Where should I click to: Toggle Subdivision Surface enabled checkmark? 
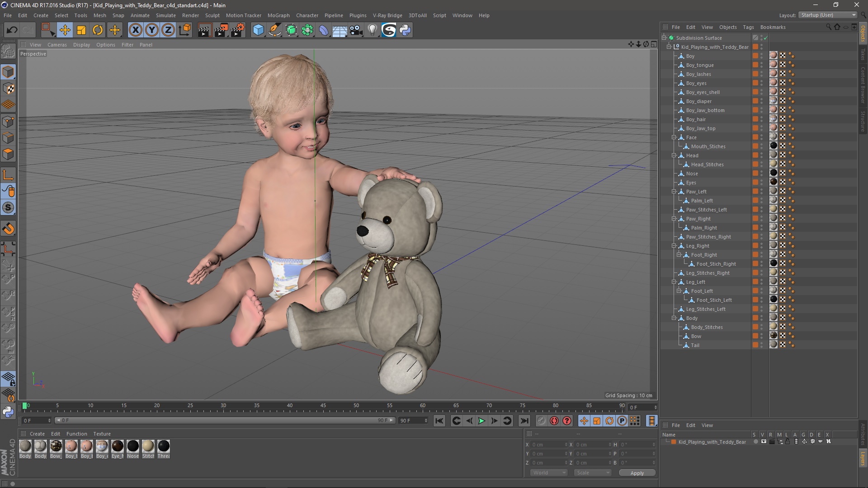pyautogui.click(x=766, y=38)
